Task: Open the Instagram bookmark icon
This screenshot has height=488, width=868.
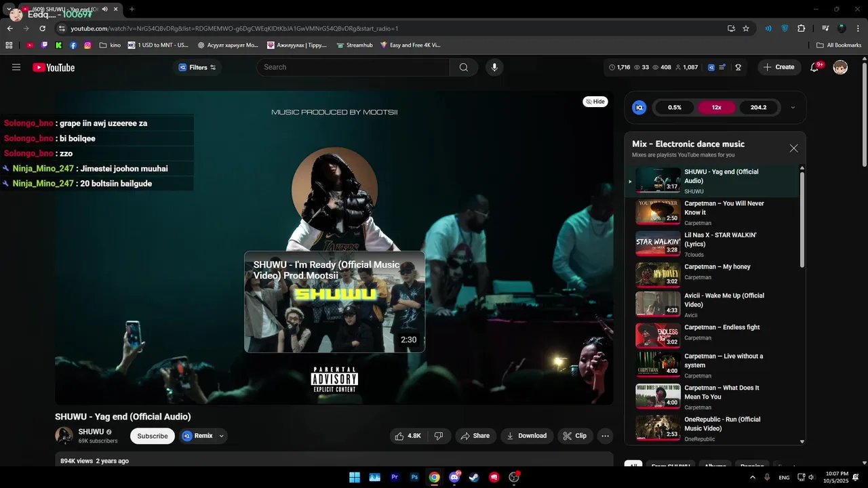Action: click(87, 45)
